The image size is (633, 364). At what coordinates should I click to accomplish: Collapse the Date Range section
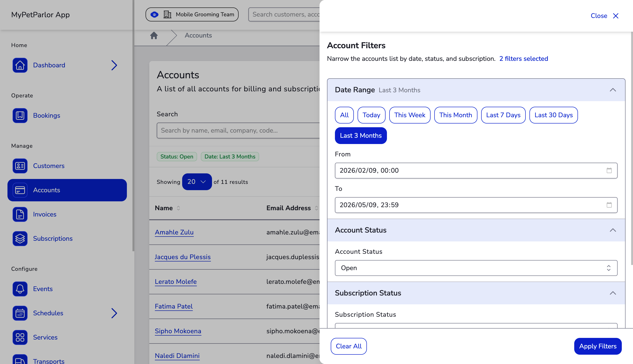tap(613, 90)
